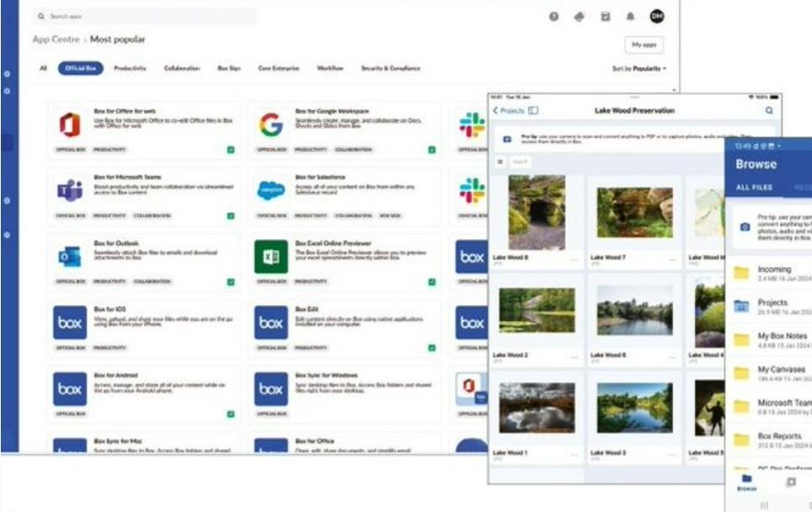Tap the search field above the tablet photo grid

click(520, 162)
